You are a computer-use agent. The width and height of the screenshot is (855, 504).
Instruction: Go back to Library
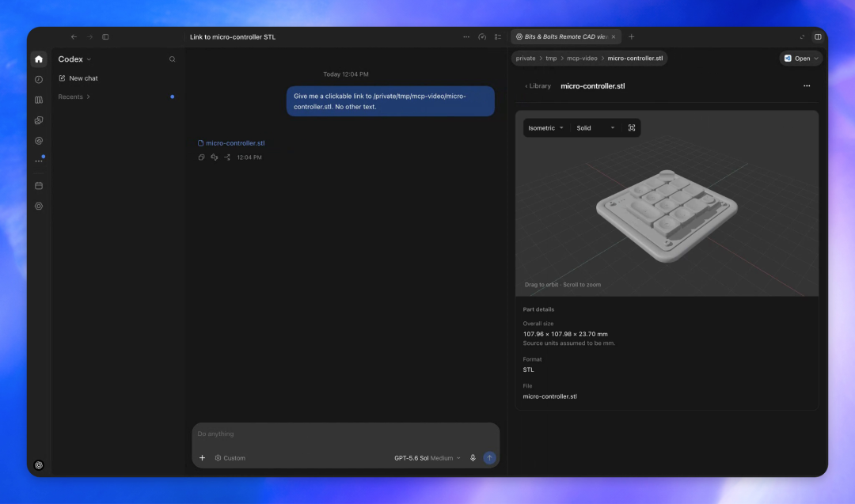click(538, 86)
